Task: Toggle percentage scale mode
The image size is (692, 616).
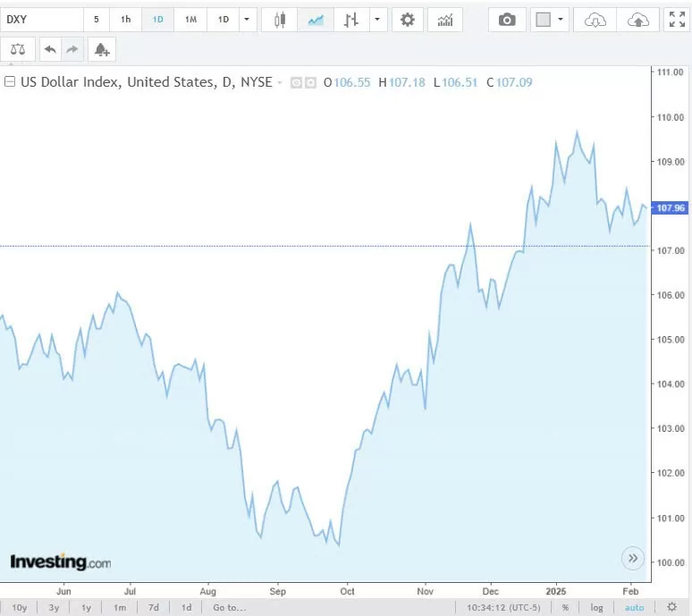Action: (565, 608)
